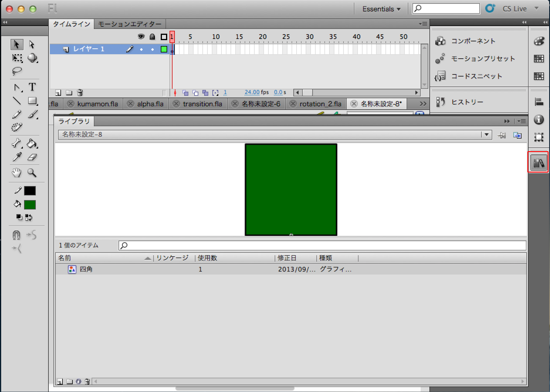Open the Library panel icon
This screenshot has height=392, width=550.
tap(539, 162)
